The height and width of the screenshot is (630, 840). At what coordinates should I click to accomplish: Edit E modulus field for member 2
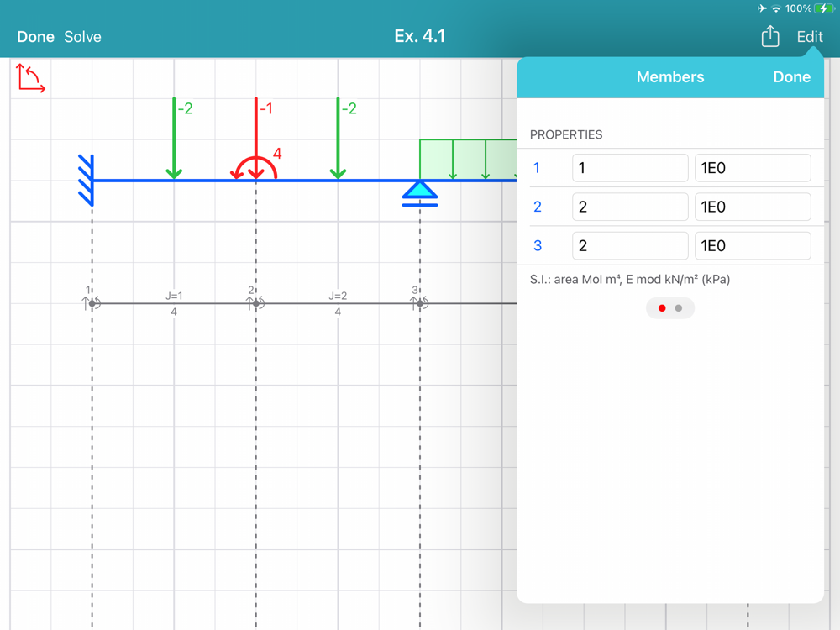[753, 207]
